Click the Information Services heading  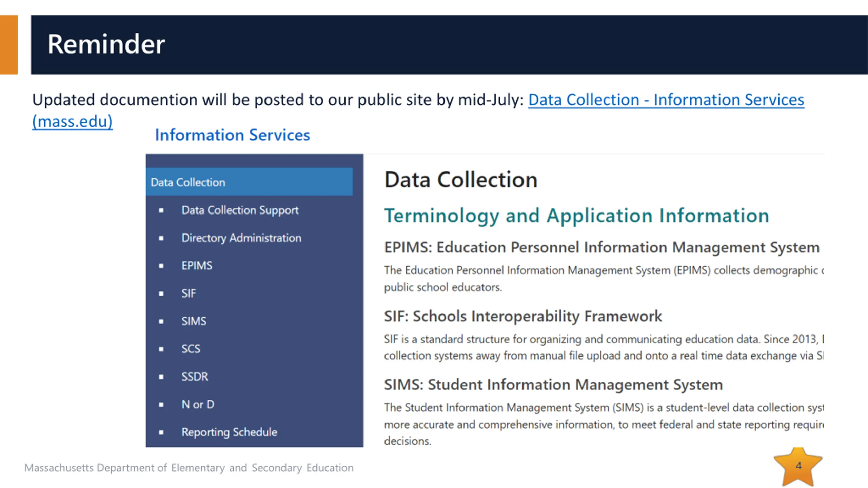click(232, 135)
